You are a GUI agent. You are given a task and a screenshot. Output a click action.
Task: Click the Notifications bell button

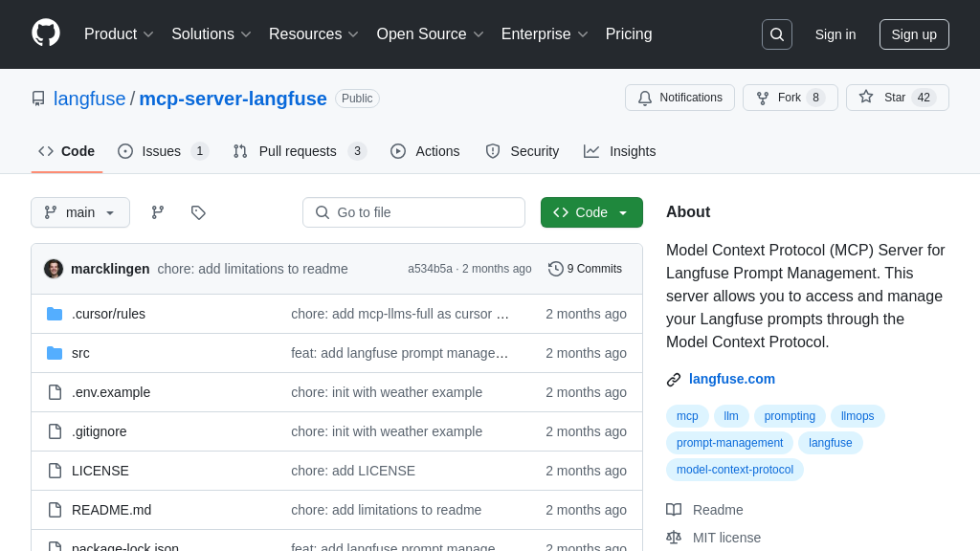click(x=679, y=98)
